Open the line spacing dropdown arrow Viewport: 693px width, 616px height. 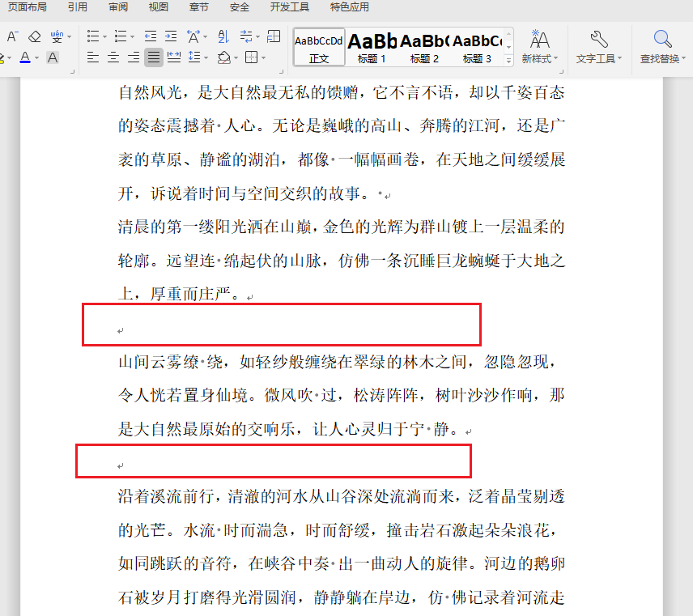tap(206, 58)
